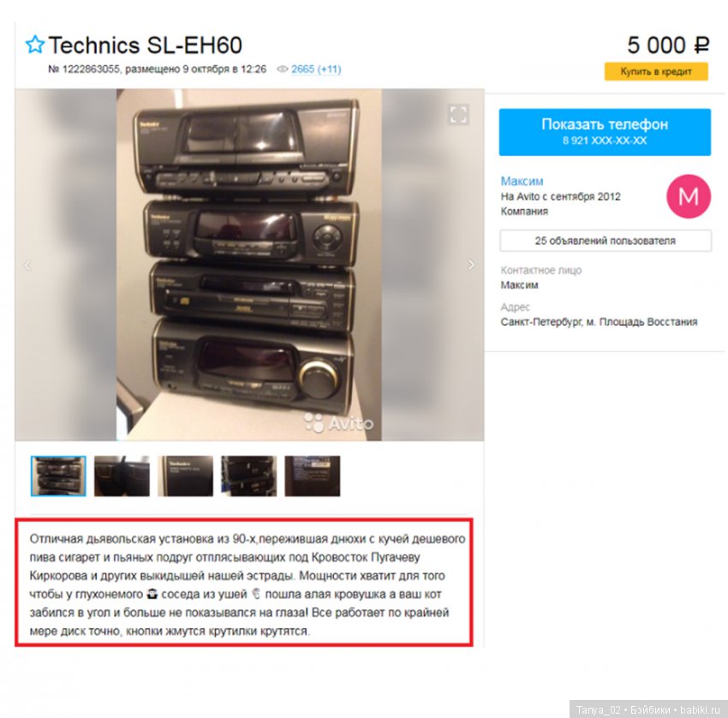Select the third thumbnail with Technics logo

coord(185,476)
